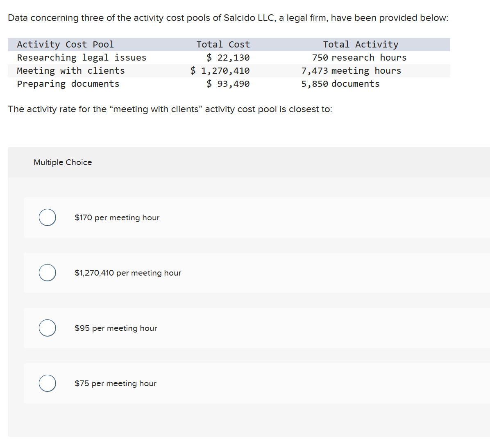Pick the $95 per meeting hour radio button
The height and width of the screenshot is (448, 490).
[48, 328]
